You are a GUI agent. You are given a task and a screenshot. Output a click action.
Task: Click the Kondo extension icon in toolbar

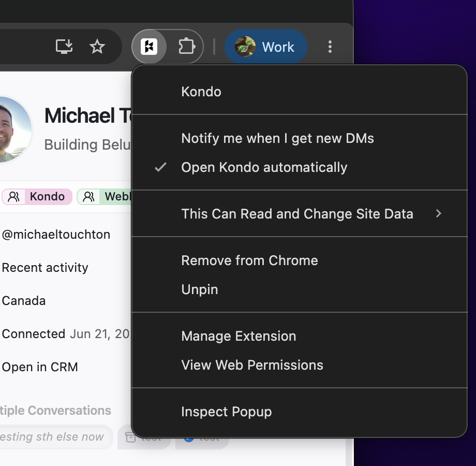point(149,47)
